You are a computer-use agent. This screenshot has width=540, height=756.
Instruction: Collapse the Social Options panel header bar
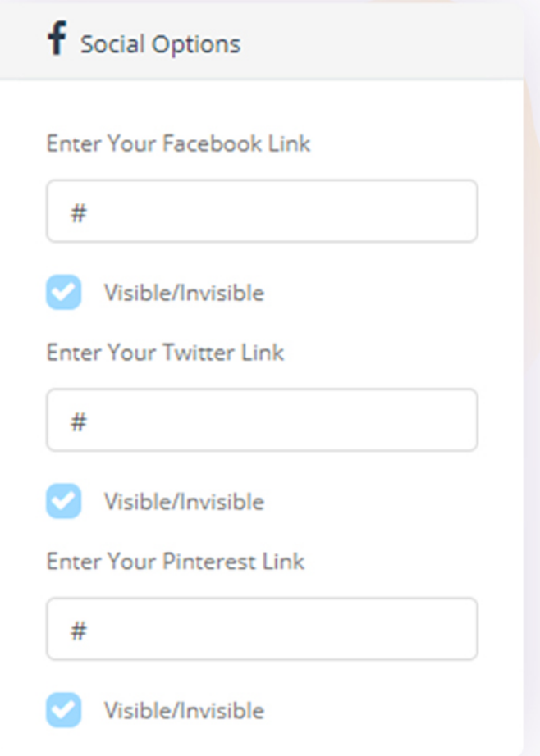(x=263, y=43)
